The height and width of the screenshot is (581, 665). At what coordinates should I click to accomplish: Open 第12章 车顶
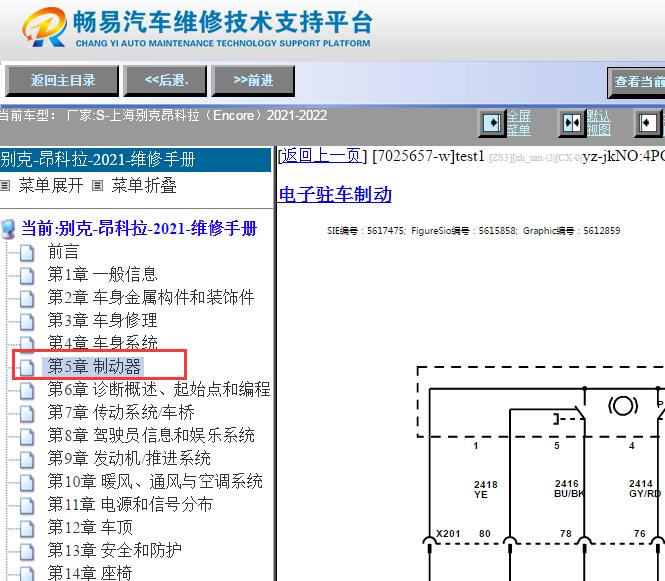[90, 527]
